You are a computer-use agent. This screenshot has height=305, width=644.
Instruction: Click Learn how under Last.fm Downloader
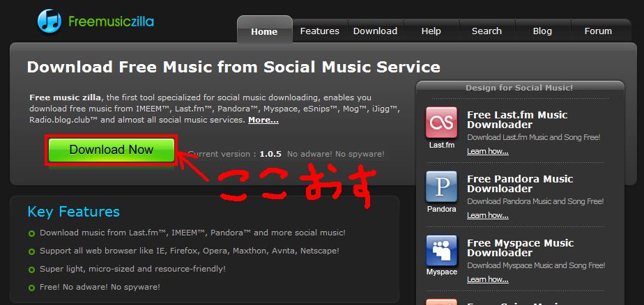488,152
